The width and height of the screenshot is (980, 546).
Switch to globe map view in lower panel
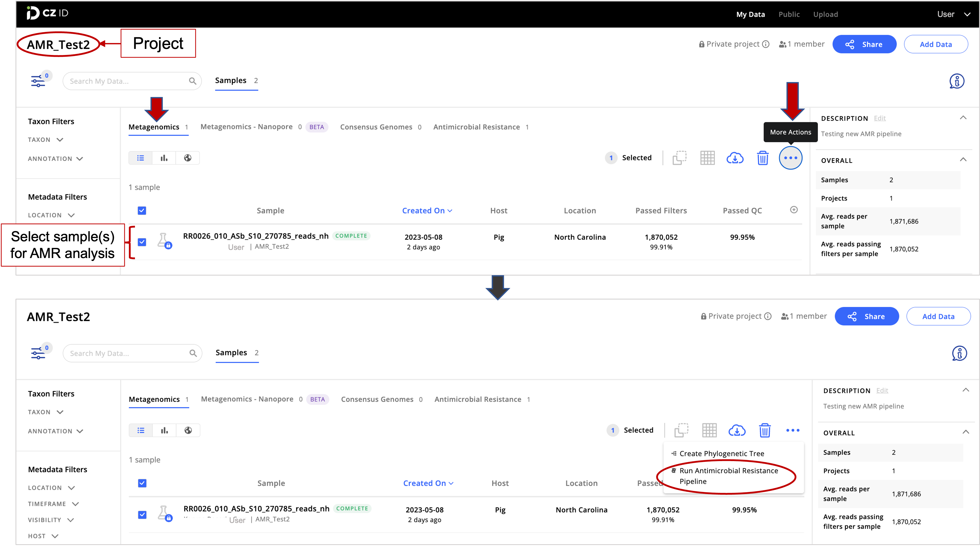188,430
